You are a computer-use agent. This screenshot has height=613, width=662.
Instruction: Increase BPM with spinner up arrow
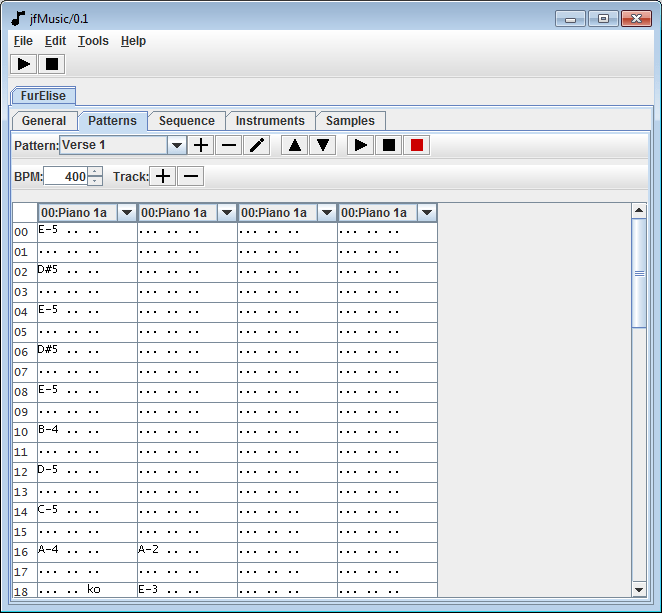(95, 172)
